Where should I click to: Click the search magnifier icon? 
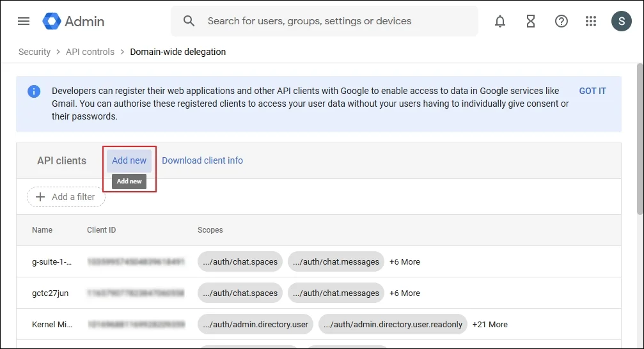coord(189,21)
